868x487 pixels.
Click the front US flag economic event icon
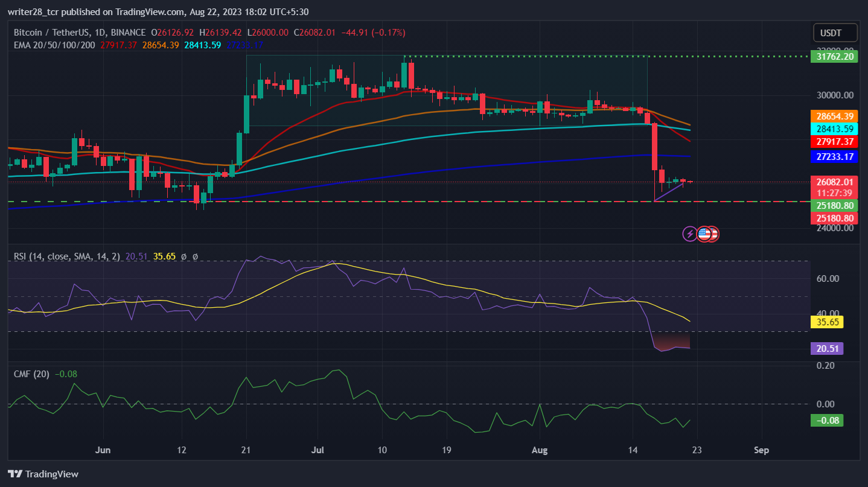[704, 234]
